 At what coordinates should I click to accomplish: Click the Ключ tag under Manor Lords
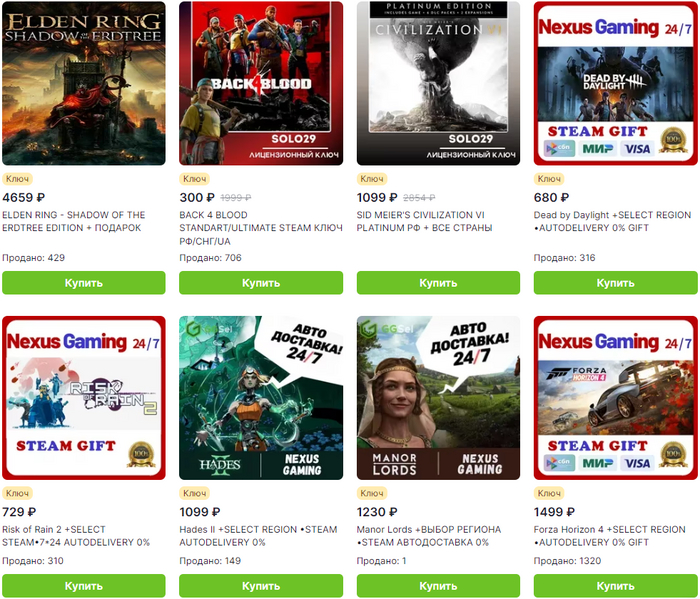point(372,493)
